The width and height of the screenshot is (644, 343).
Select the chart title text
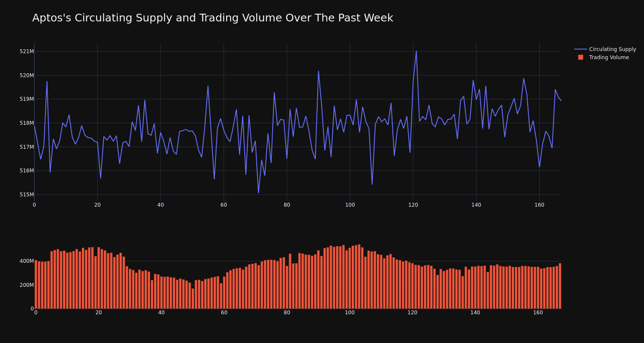point(213,18)
